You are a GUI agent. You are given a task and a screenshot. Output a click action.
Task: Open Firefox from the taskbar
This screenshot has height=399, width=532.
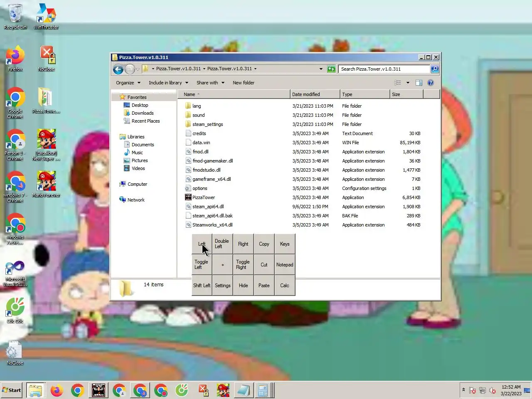click(57, 391)
